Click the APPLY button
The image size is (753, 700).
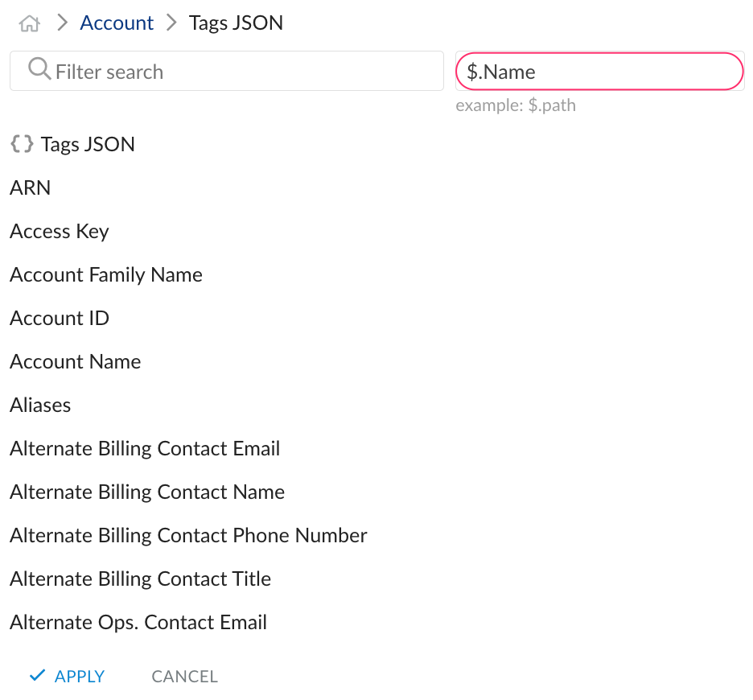78,676
